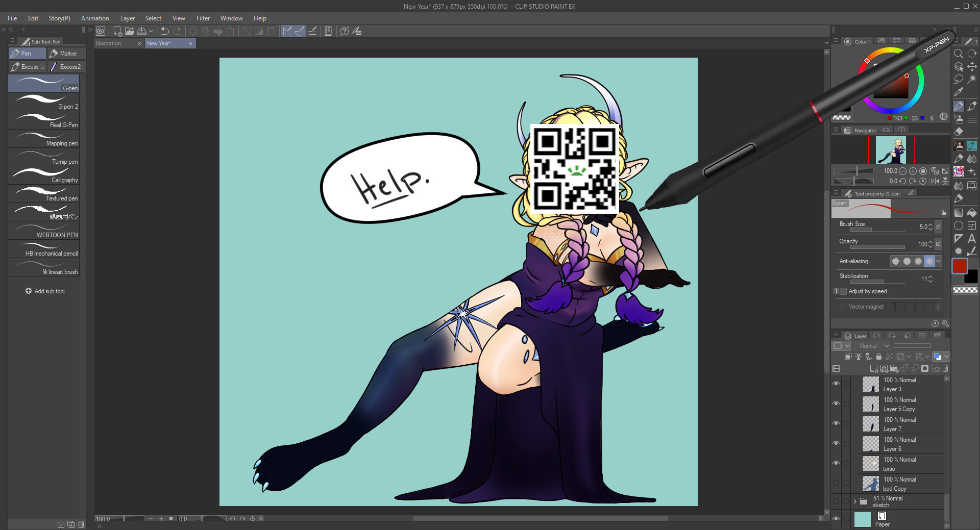Create a new raster layer
Screen dimensions: 980x530
[x=873, y=368]
